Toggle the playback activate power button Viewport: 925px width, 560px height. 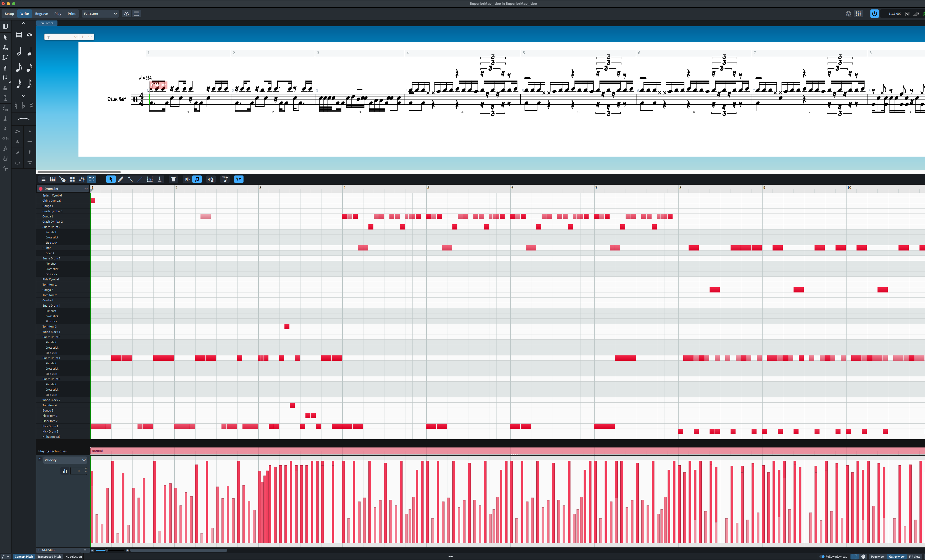click(874, 14)
